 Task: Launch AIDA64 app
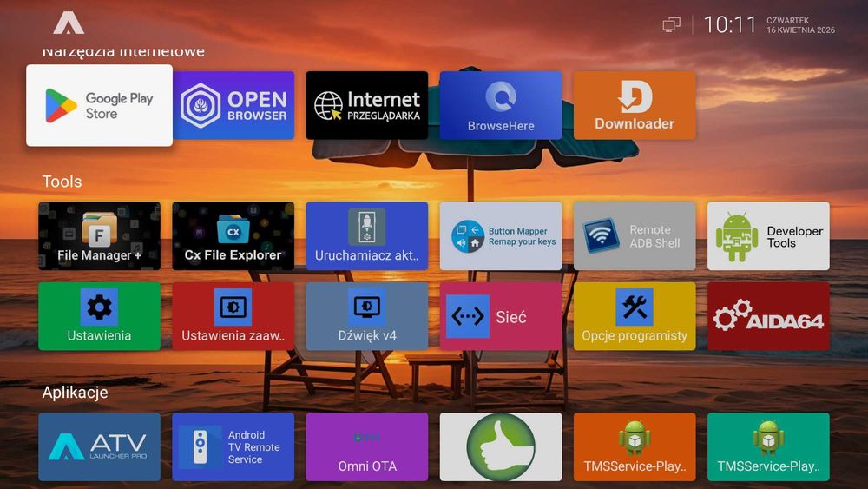(x=768, y=316)
